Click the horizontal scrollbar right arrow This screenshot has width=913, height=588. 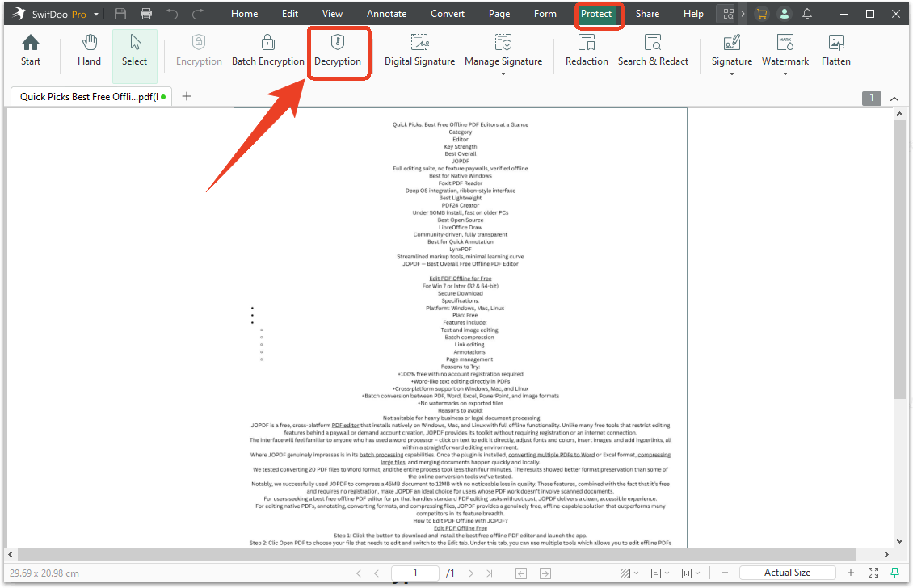pyautogui.click(x=886, y=554)
